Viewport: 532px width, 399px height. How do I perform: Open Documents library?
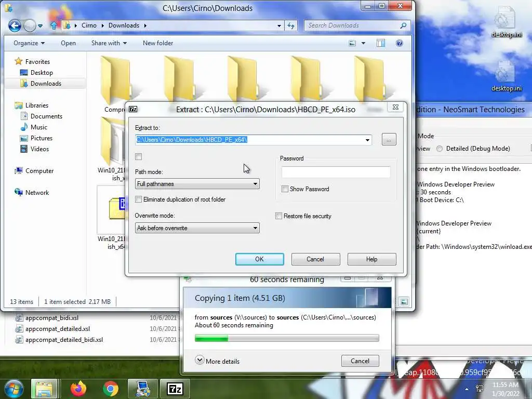[x=42, y=116]
